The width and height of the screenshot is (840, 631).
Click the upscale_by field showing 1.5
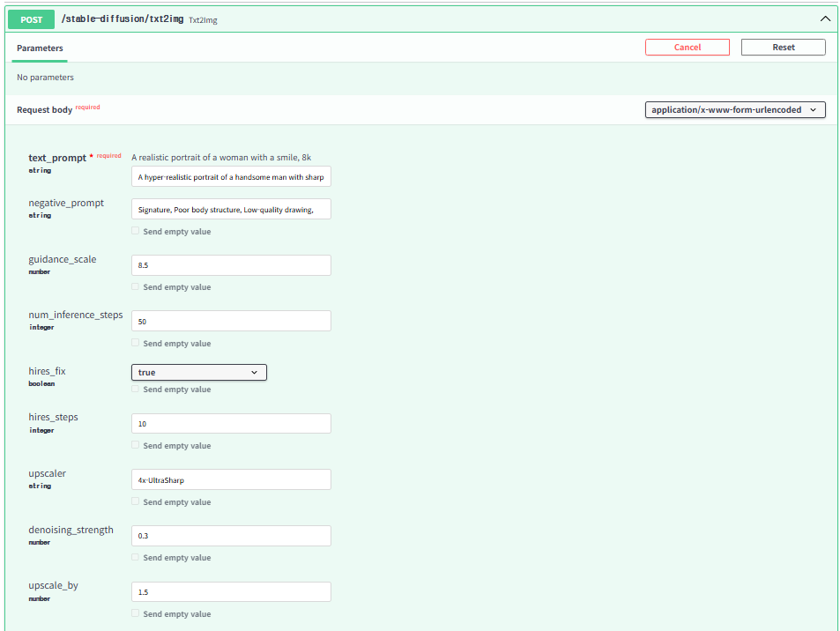point(231,592)
